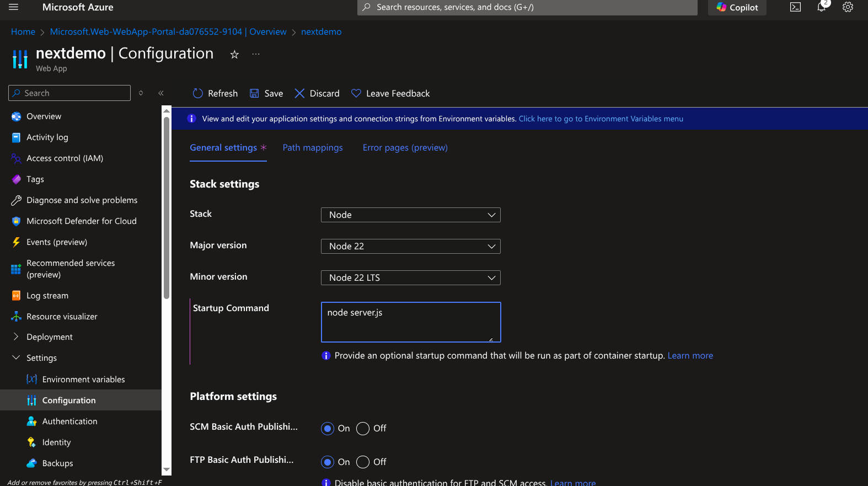Click the sidebar scrollbar thumb

click(167, 208)
